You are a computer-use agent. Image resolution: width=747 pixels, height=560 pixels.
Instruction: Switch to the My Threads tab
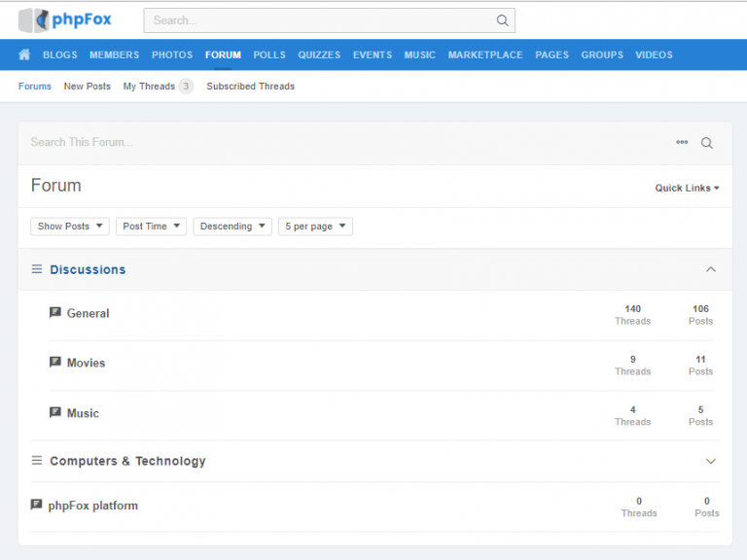(149, 87)
